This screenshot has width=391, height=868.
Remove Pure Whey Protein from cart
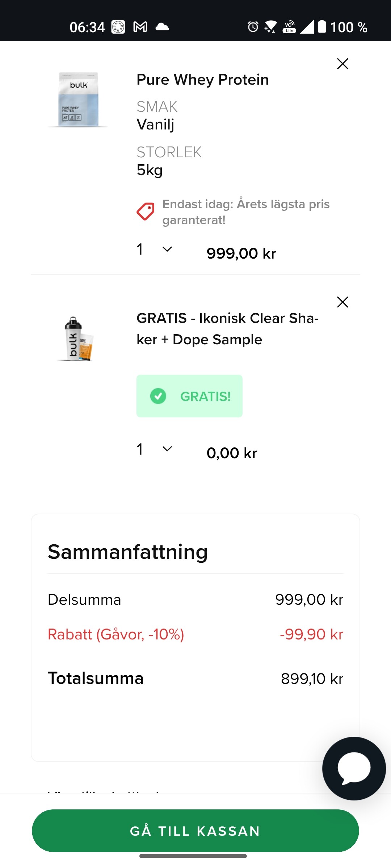[x=342, y=64]
